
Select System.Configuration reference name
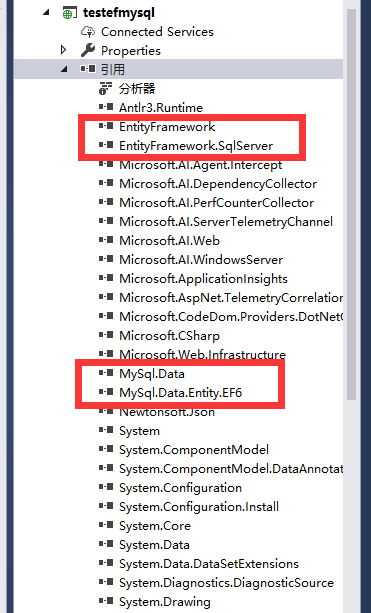click(180, 488)
